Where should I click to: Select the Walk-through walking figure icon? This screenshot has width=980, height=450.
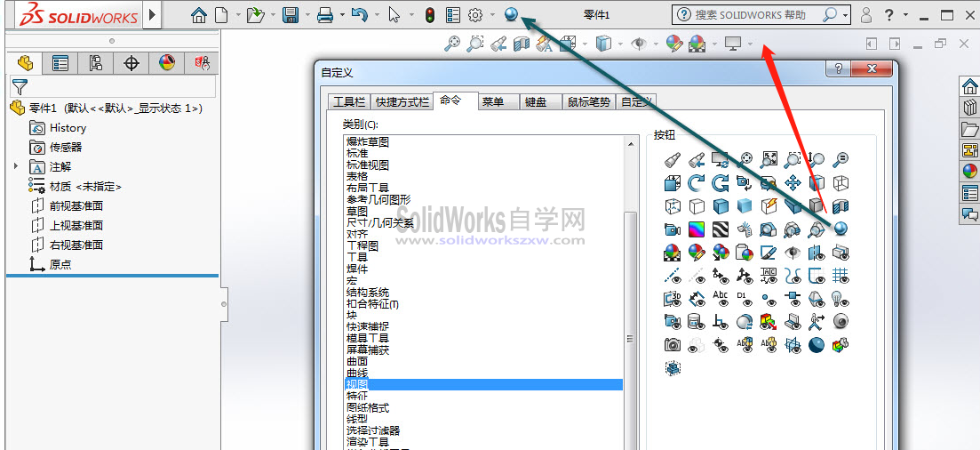(817, 322)
